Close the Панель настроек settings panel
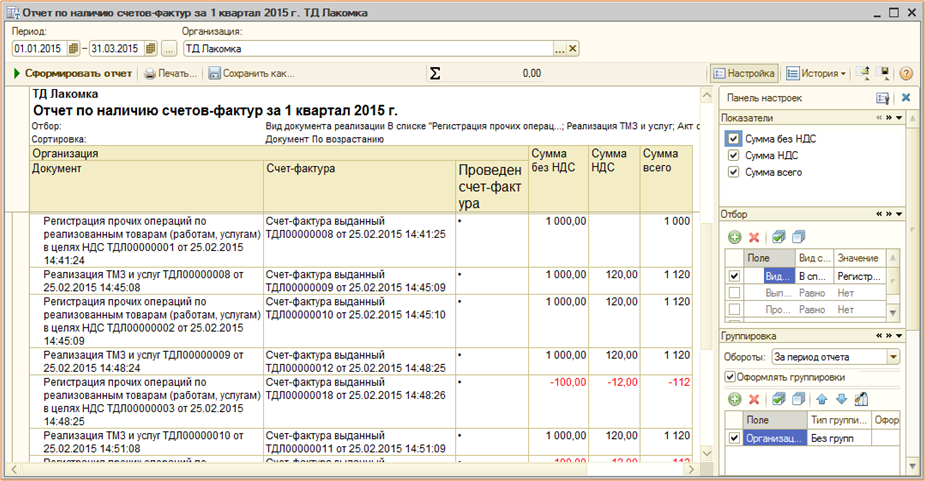The height and width of the screenshot is (481, 925). [906, 98]
